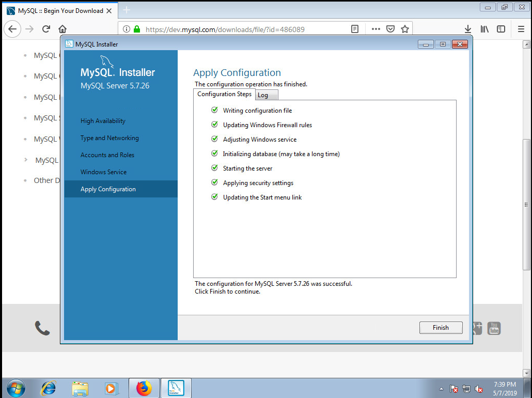Click green check beside Starting the server
The width and height of the screenshot is (532, 398).
click(214, 168)
